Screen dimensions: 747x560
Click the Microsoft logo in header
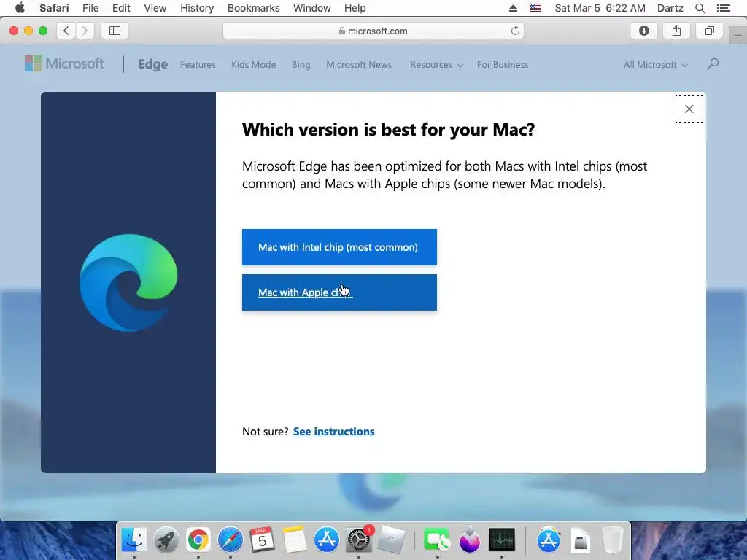pos(64,63)
